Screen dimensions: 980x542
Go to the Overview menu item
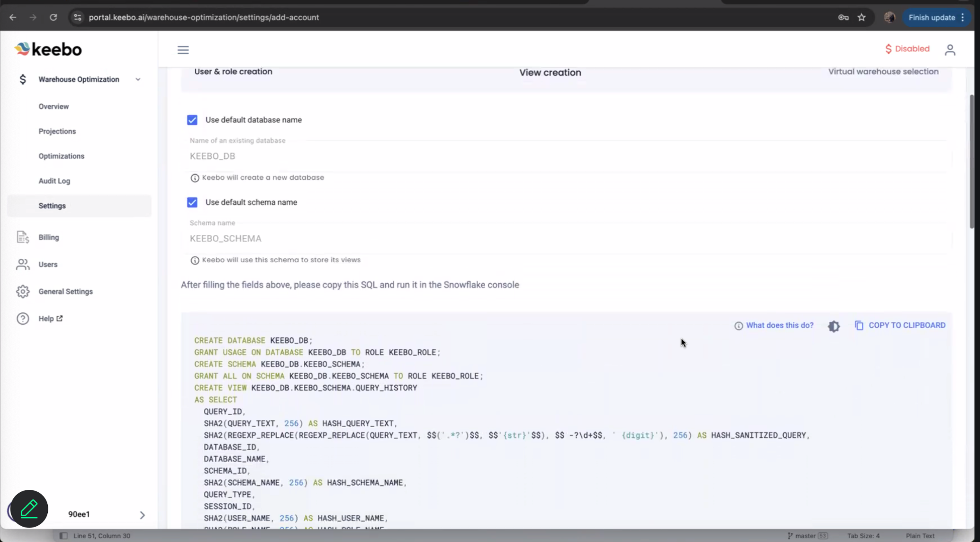[54, 106]
